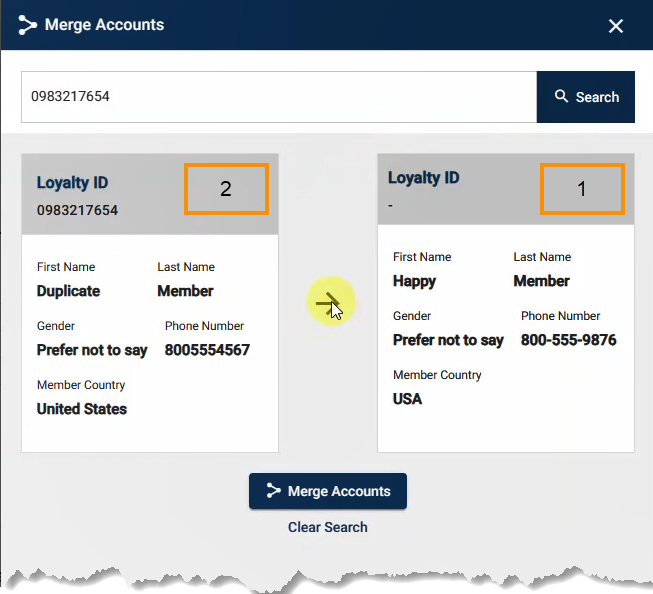The height and width of the screenshot is (594, 653).
Task: Click the Clear Search link
Action: pos(328,527)
